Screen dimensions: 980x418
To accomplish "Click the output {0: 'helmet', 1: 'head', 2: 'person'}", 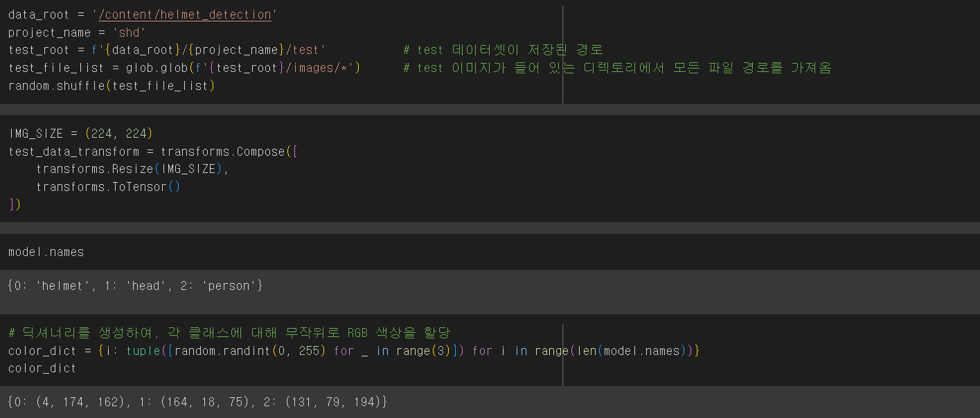I will 136,286.
